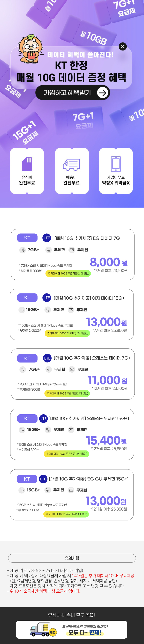
Task: Click the smartphone 가입비무료 icon
Action: pos(116,164)
